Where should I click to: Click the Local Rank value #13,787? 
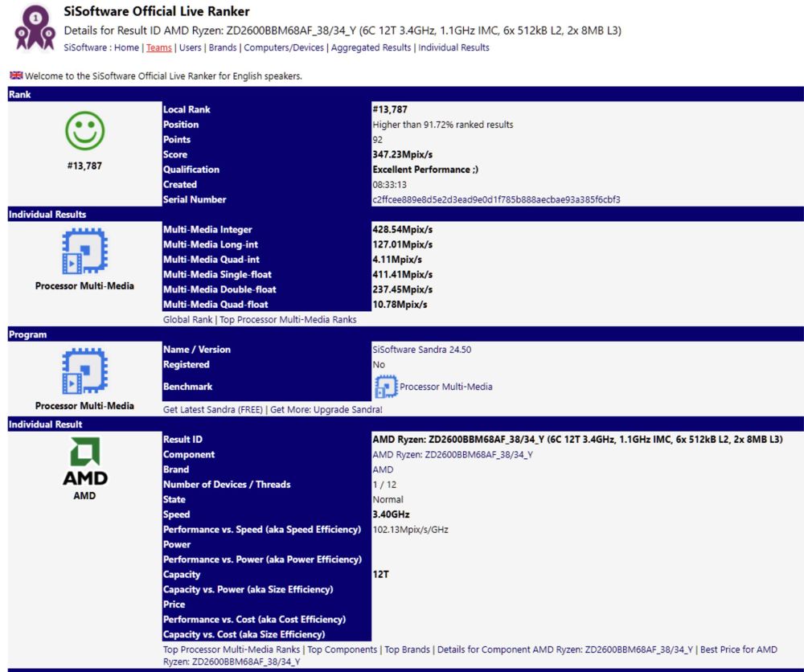390,109
